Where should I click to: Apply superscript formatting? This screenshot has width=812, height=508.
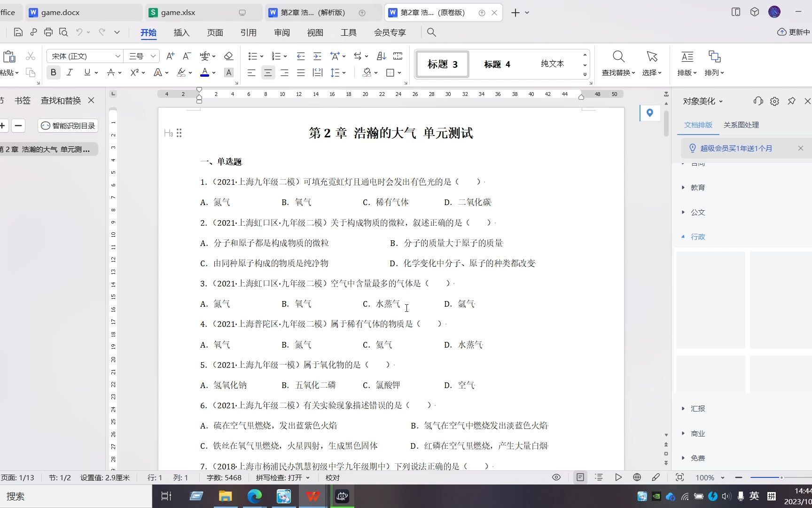point(134,72)
